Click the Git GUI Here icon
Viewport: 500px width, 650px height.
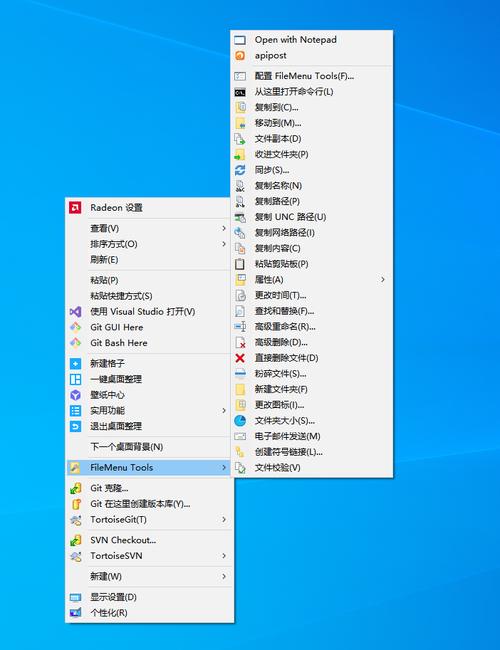click(x=75, y=327)
